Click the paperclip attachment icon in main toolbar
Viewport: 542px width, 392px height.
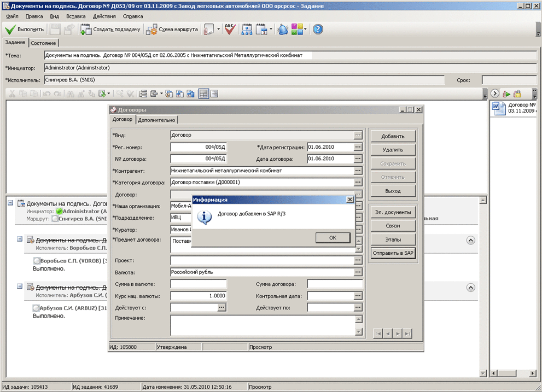[209, 30]
